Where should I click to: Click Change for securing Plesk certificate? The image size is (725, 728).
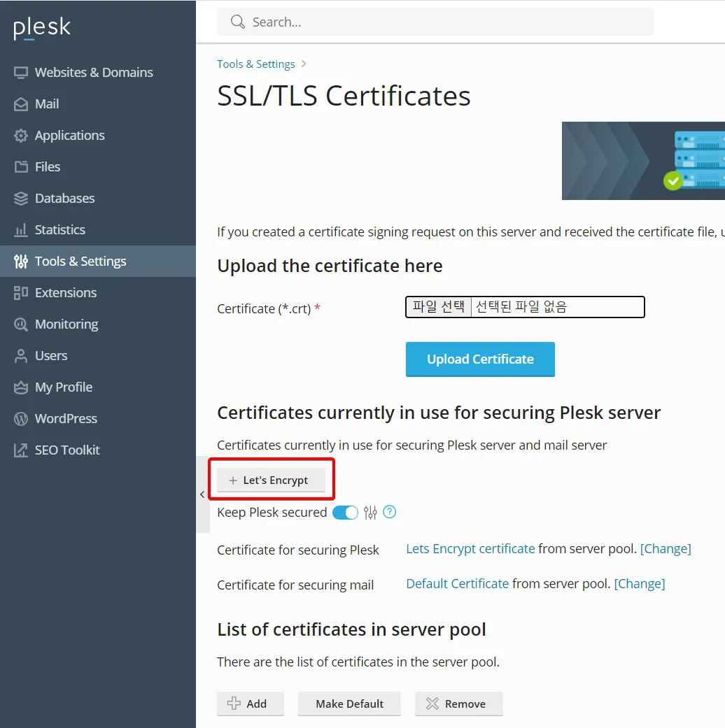click(x=666, y=549)
